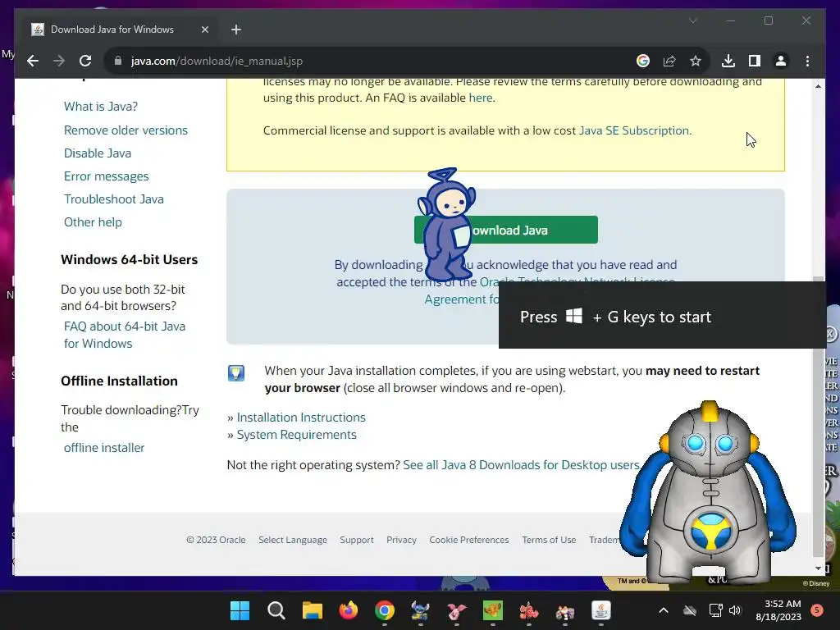Open the What is Java? link
This screenshot has height=630, width=840.
101,107
